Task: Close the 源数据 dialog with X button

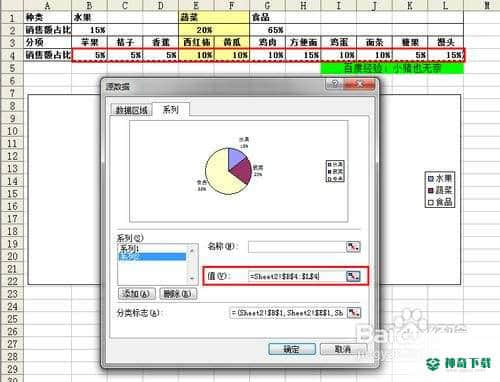Action: click(359, 84)
